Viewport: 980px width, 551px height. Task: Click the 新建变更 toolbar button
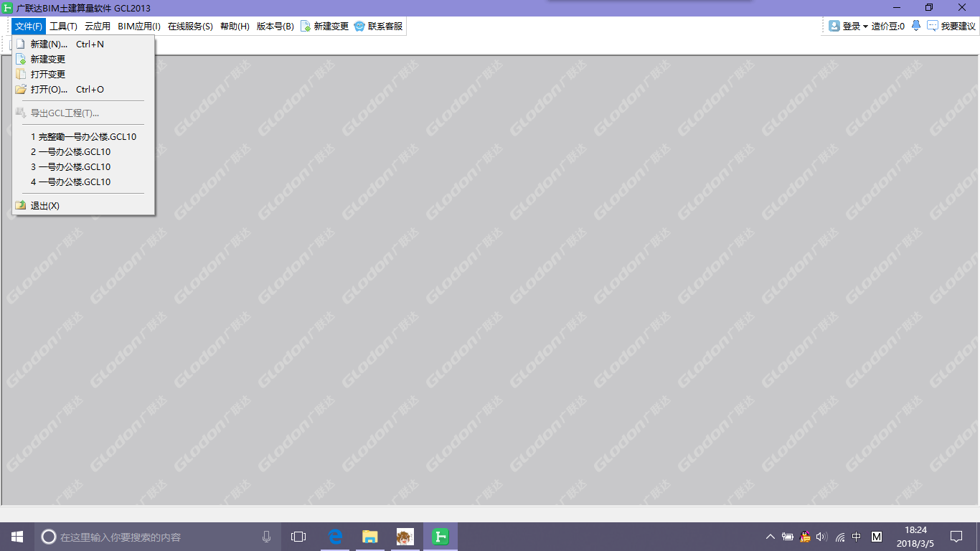[324, 27]
